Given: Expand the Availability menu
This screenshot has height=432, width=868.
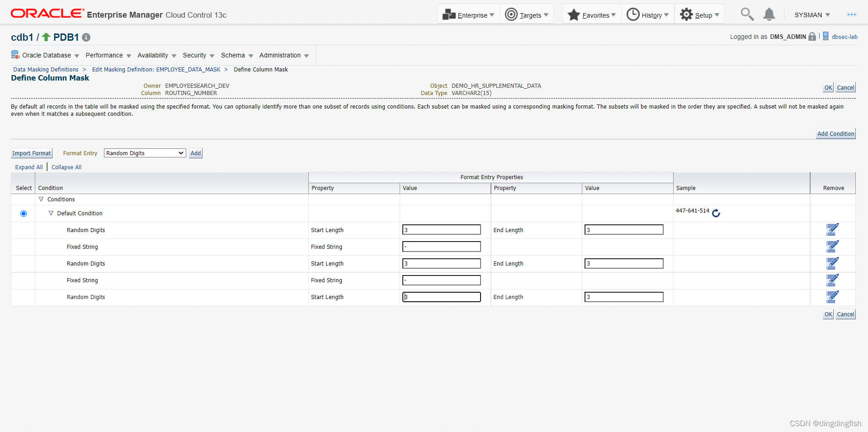Looking at the screenshot, I should (x=157, y=55).
